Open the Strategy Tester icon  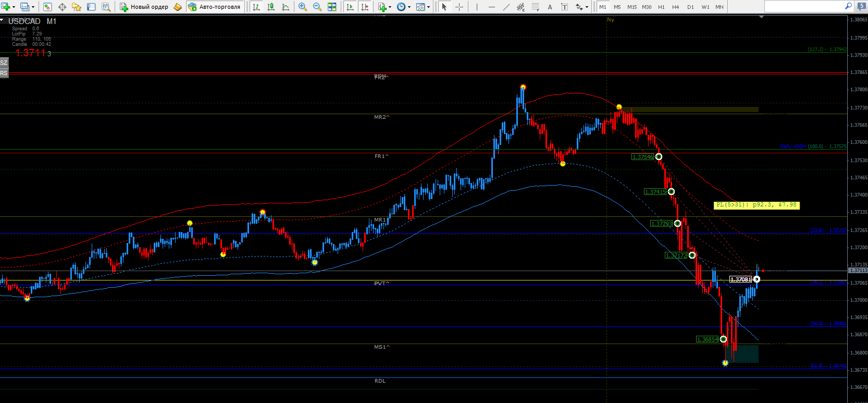(106, 7)
